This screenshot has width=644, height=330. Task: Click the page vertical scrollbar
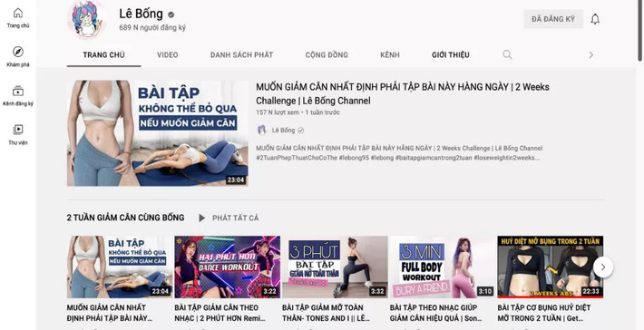point(639,31)
